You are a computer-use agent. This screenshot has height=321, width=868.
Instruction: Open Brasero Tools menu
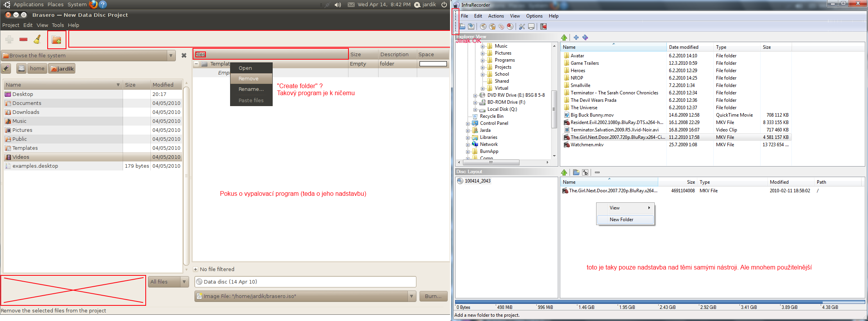click(x=58, y=25)
